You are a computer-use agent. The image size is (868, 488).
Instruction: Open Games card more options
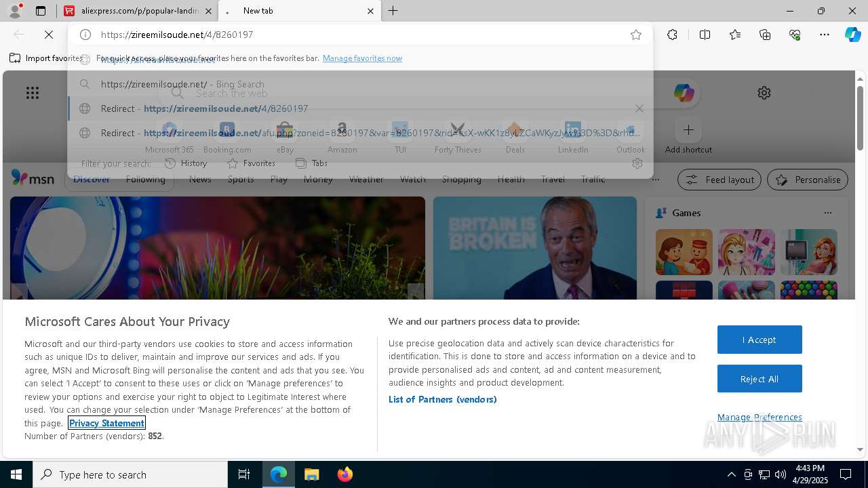[x=827, y=213]
